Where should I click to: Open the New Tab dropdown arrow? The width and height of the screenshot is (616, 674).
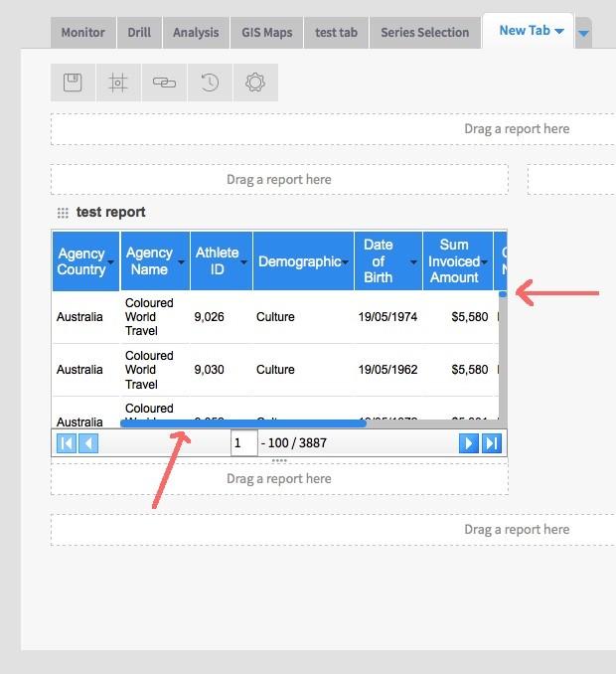point(559,32)
